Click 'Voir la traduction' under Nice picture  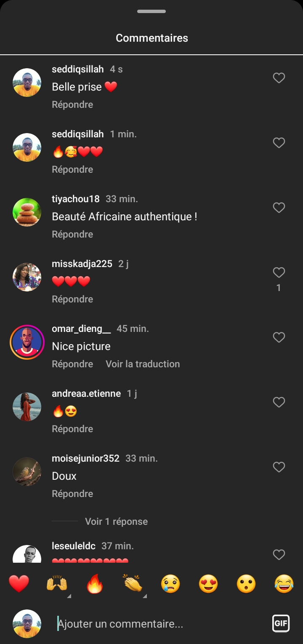(x=143, y=364)
